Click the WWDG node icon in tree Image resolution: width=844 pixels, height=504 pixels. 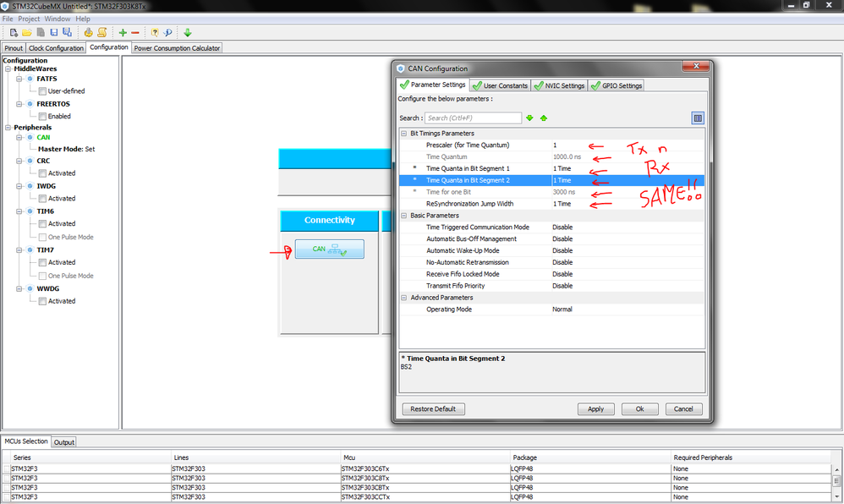tap(30, 288)
